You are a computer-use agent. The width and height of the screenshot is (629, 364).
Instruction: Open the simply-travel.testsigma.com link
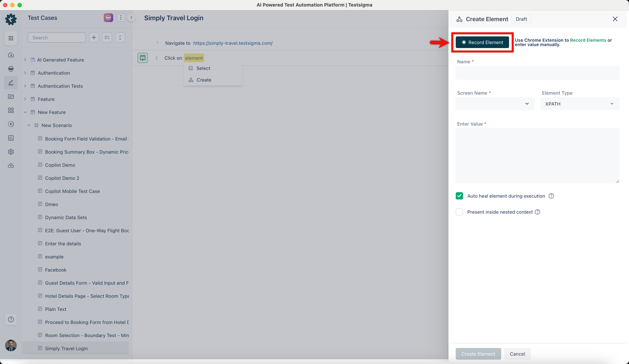point(233,43)
